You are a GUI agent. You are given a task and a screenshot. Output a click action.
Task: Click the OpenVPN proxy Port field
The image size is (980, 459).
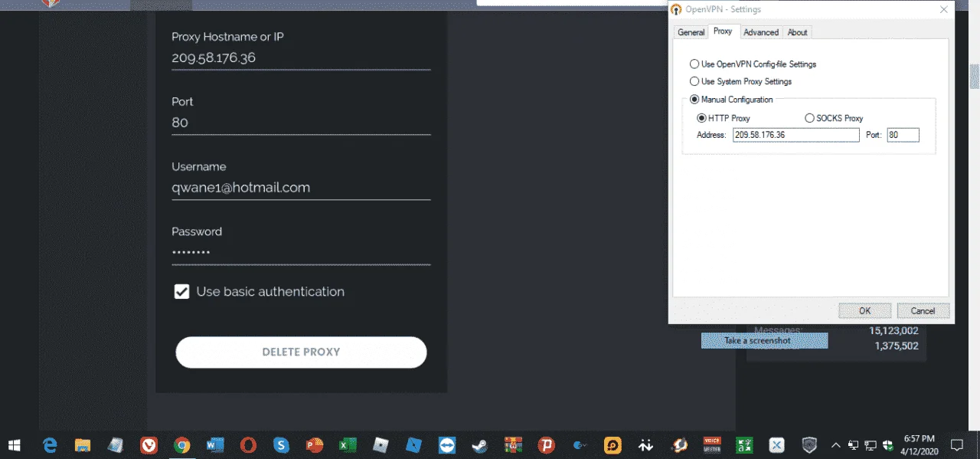[903, 135]
